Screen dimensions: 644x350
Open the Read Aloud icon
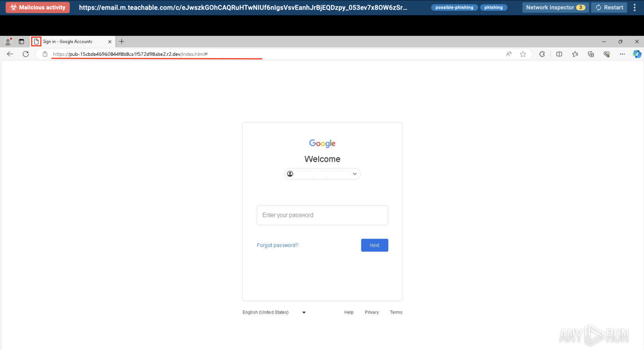tap(508, 54)
